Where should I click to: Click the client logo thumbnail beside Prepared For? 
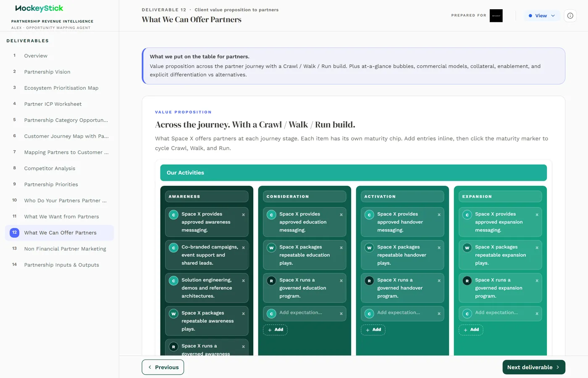tap(496, 16)
